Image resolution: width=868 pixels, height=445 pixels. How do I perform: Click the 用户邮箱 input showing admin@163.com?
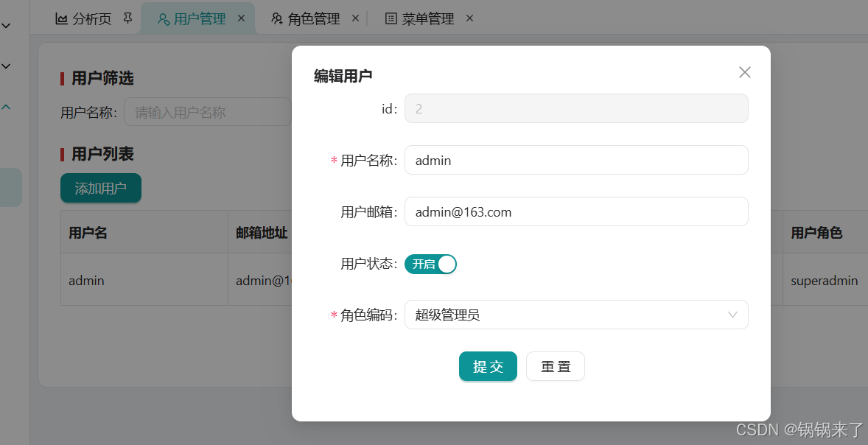(576, 211)
